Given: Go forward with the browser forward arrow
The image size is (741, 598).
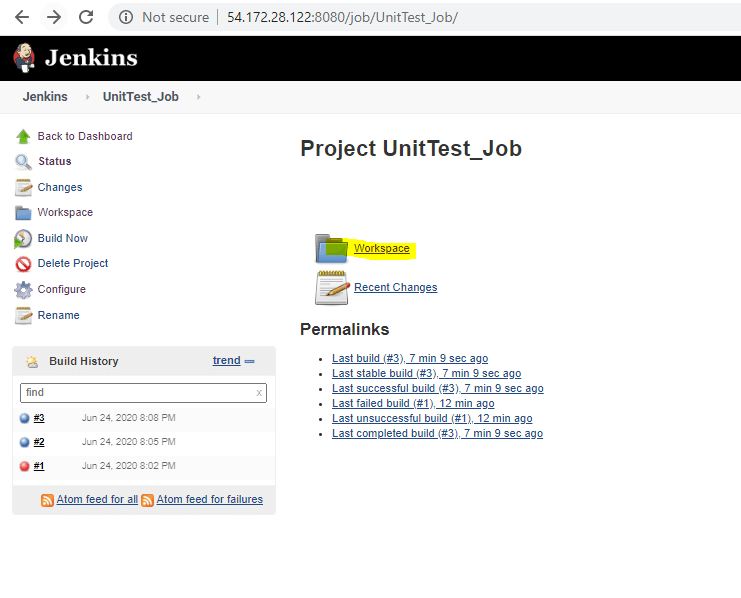Looking at the screenshot, I should [54, 17].
